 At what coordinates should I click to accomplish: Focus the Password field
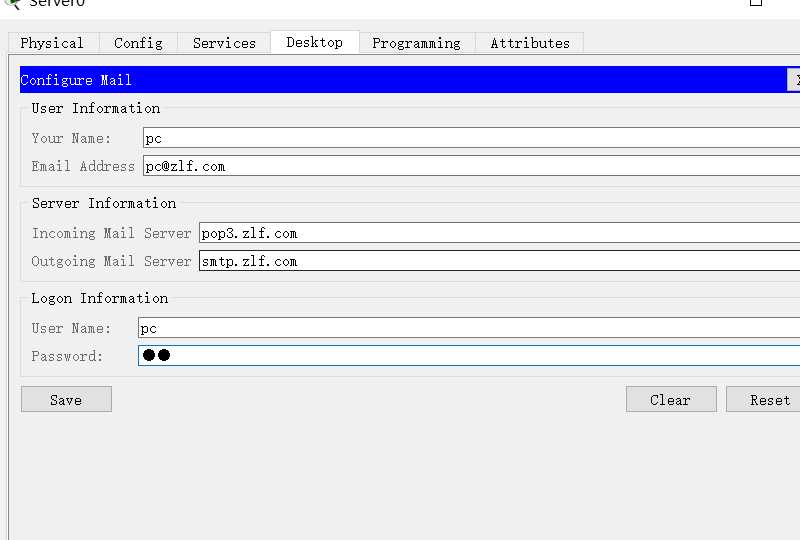click(x=469, y=355)
